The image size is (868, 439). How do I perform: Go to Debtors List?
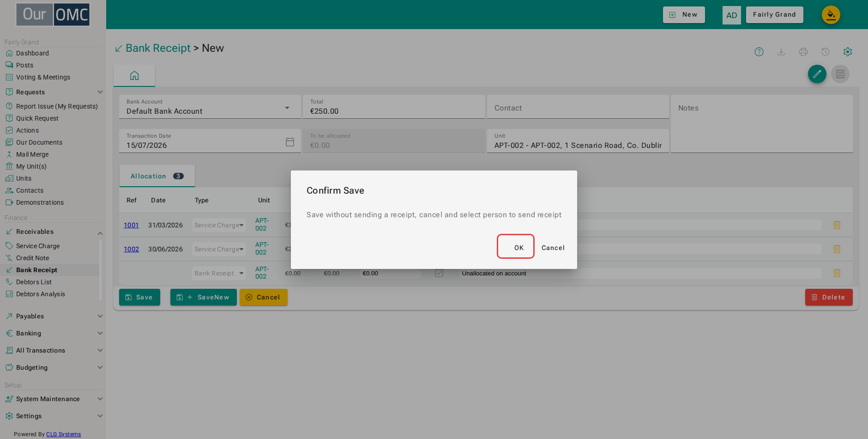pyautogui.click(x=34, y=282)
